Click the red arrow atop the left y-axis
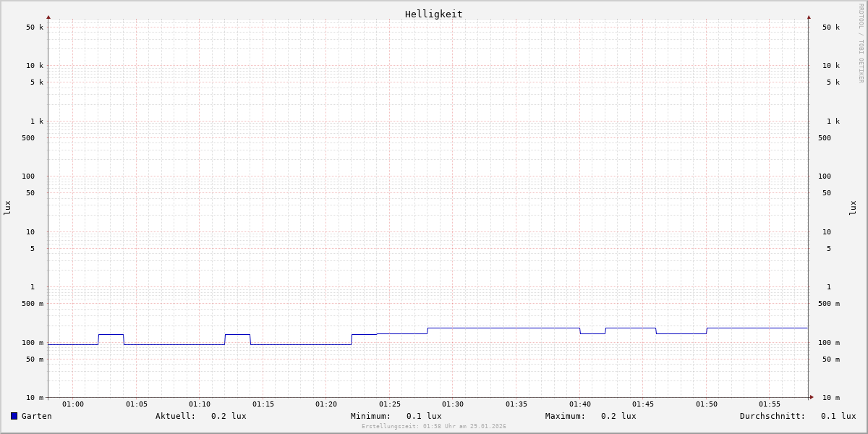Image resolution: width=868 pixels, height=434 pixels. (48, 17)
